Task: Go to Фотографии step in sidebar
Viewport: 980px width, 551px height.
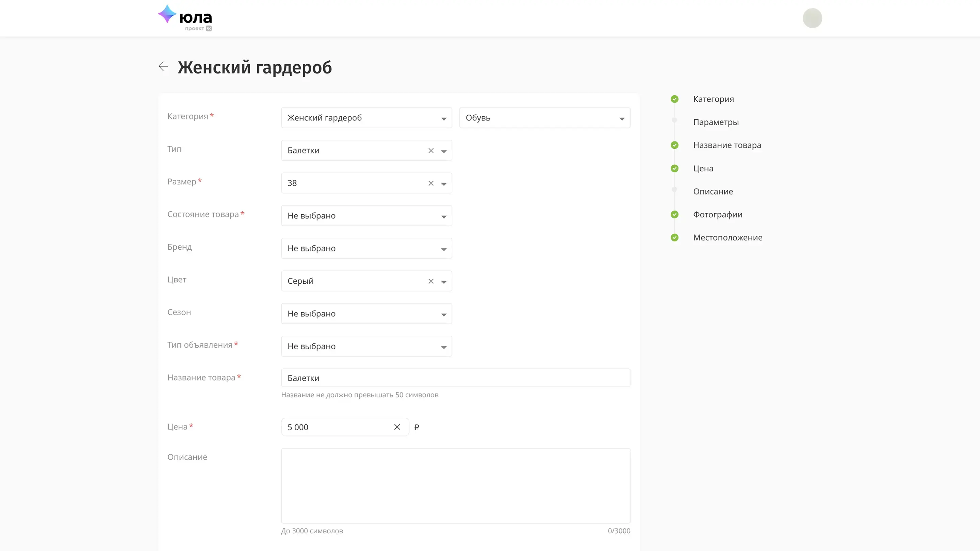Action: pyautogui.click(x=717, y=215)
